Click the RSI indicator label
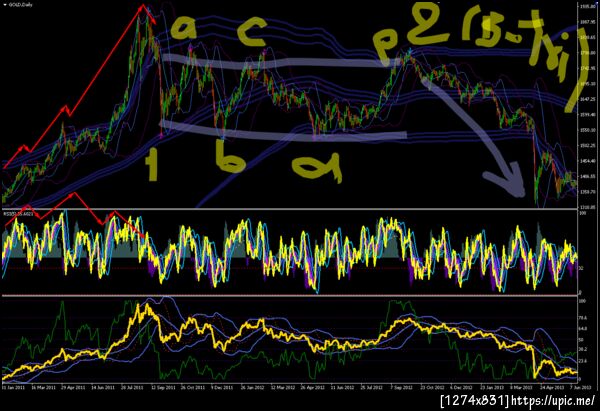The width and height of the screenshot is (600, 411). [x=18, y=214]
